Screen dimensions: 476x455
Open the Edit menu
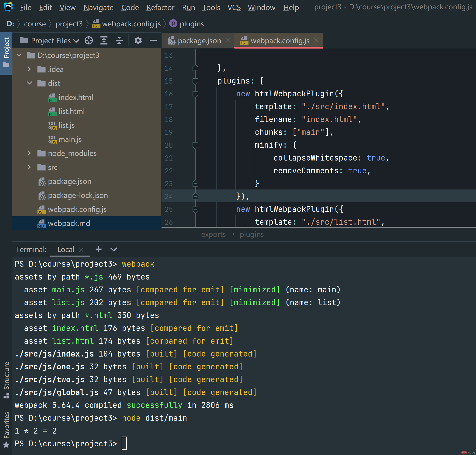point(45,7)
